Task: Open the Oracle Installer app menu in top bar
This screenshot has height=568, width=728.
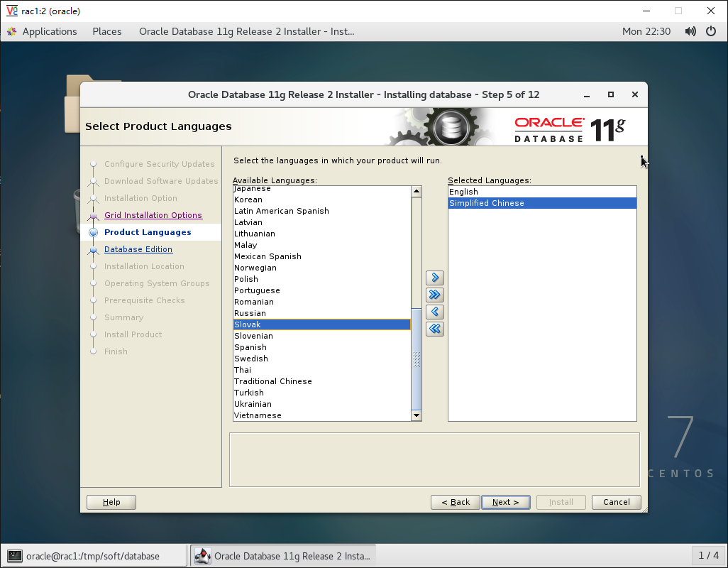Action: [x=246, y=31]
